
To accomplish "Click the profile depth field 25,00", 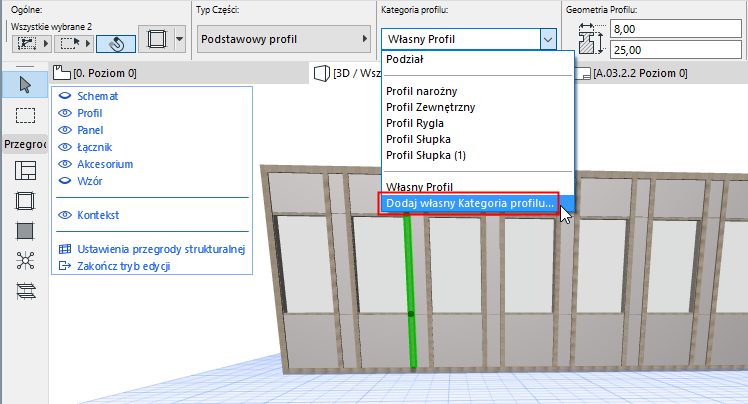I will (x=675, y=50).
